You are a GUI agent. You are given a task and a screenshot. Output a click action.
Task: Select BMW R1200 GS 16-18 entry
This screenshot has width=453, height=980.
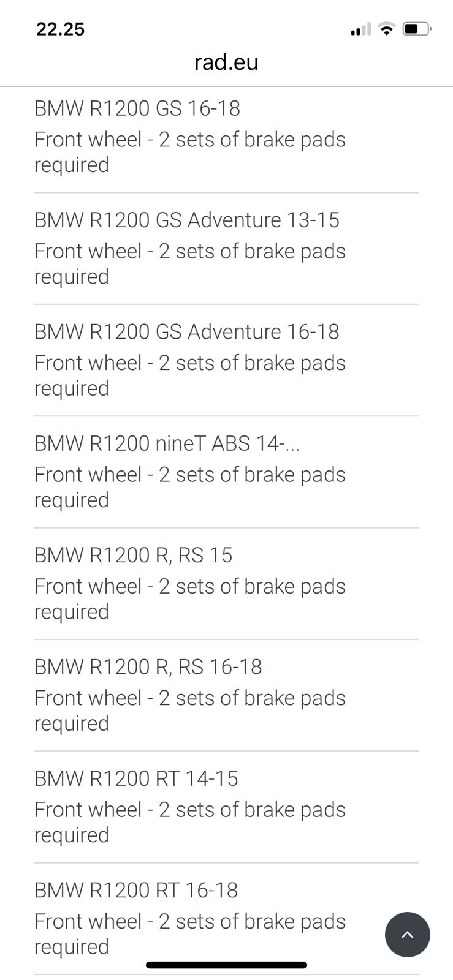click(137, 108)
